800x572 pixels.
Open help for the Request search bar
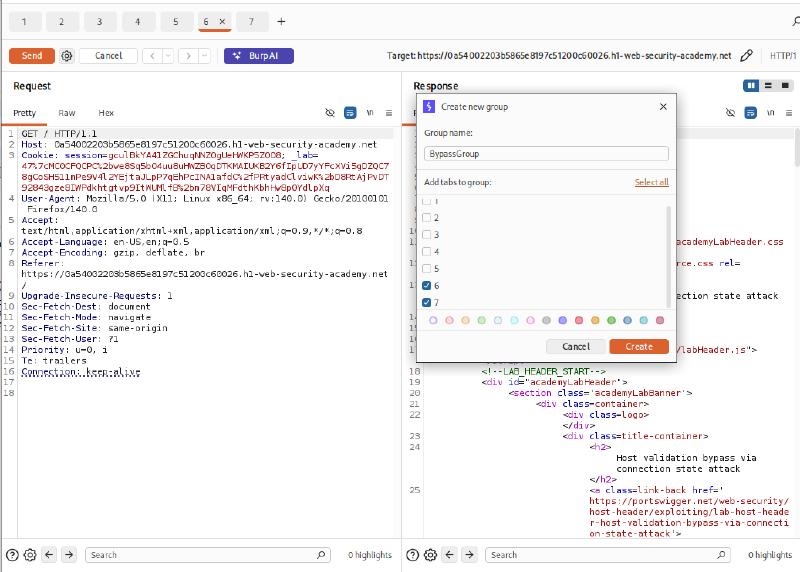[12, 555]
